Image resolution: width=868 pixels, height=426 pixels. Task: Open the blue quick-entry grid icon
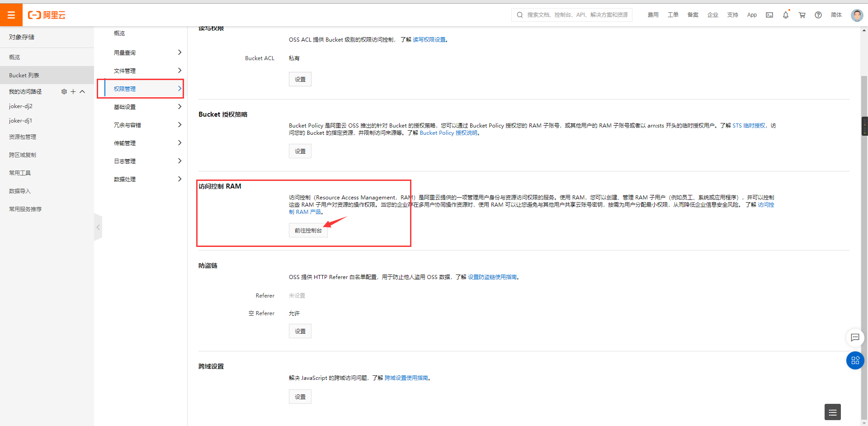tap(855, 360)
